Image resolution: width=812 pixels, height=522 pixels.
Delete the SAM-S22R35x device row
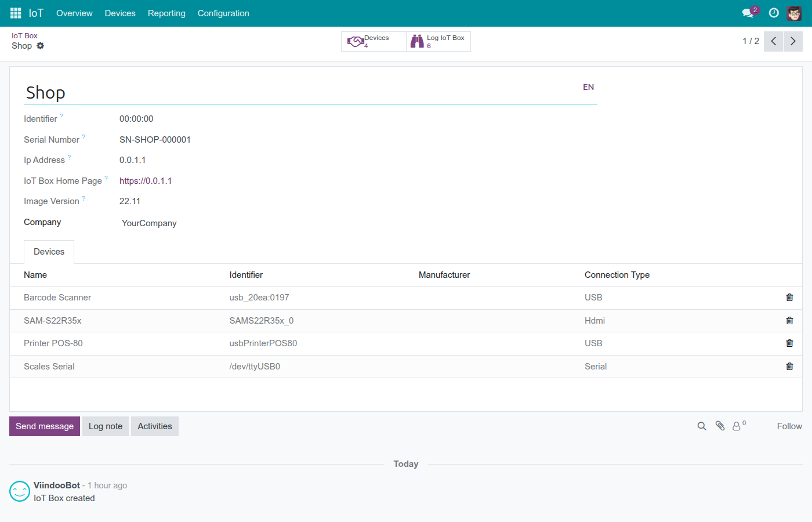789,321
